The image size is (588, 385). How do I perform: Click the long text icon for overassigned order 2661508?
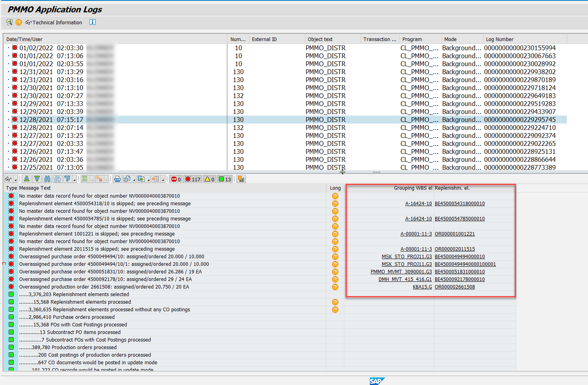335,287
